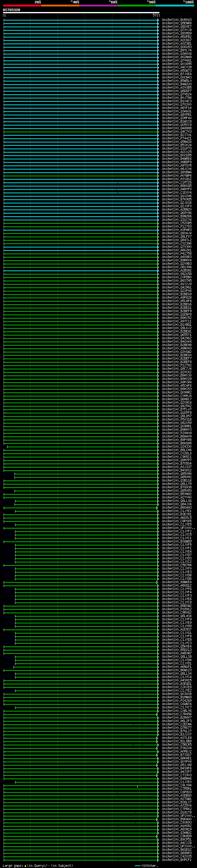Select the green alignment bar for UniRef100_B4S6S2
Viewport: 197px width, 868px height.
point(81,470)
